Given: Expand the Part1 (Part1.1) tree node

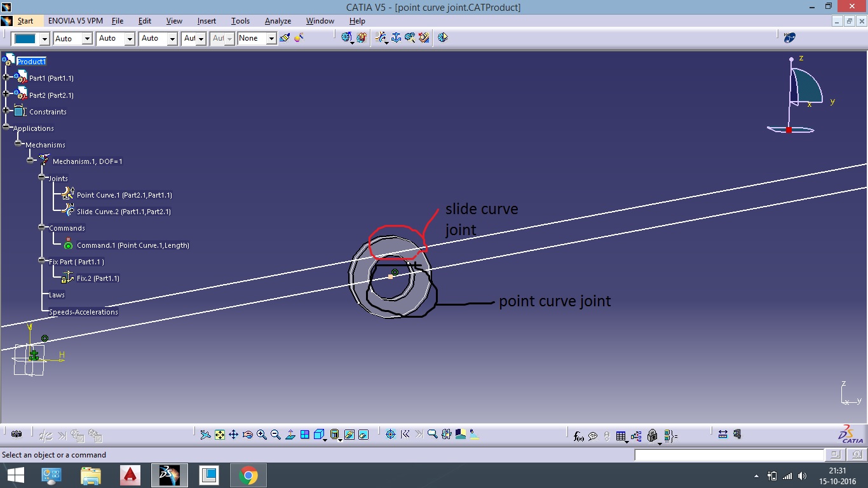Looking at the screenshot, I should point(6,78).
